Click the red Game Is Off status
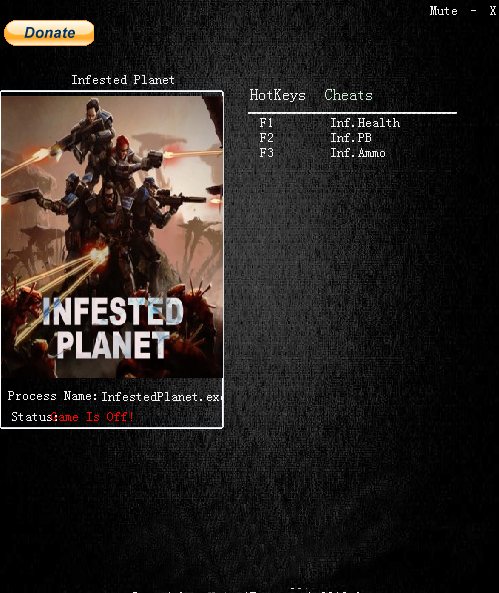The image size is (499, 593). pyautogui.click(x=93, y=417)
